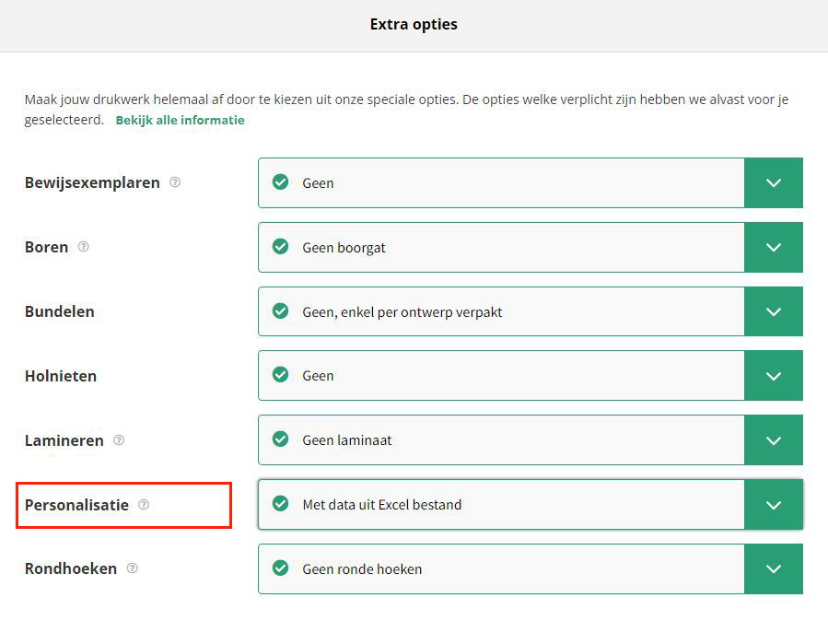Open the help icon beside Boren
Screen dimensions: 828x644
coord(84,247)
